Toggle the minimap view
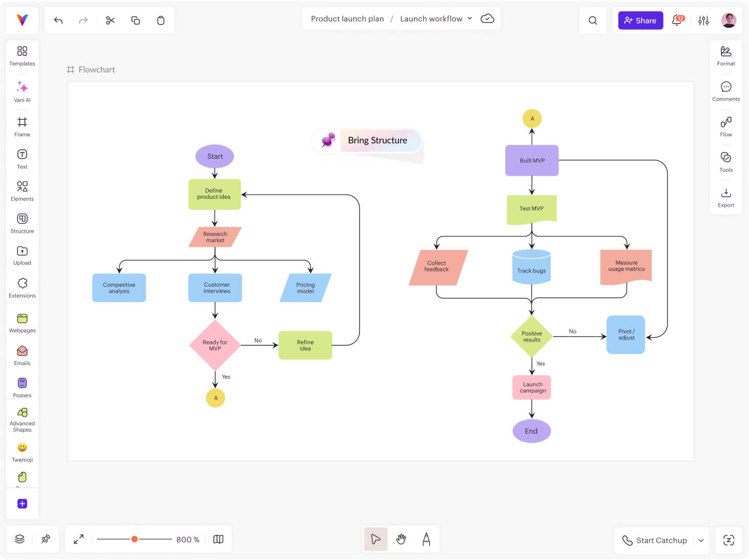The height and width of the screenshot is (560, 749). point(218,539)
